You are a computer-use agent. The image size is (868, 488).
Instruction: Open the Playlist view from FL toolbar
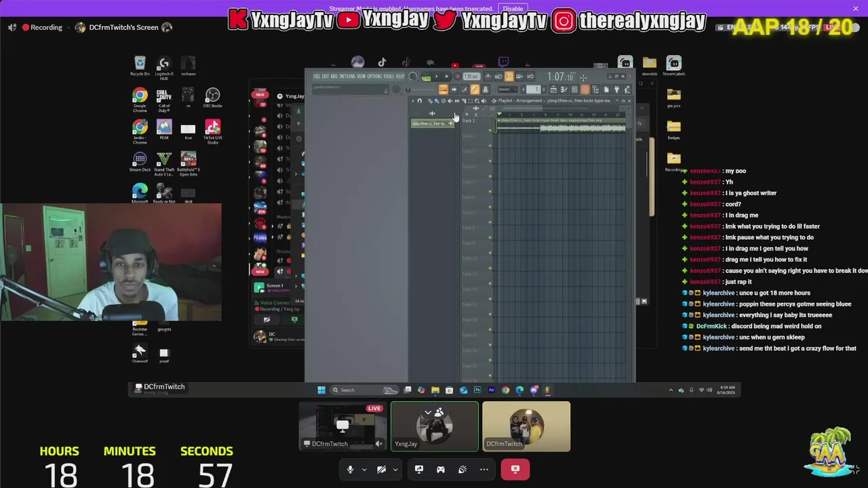pos(553,89)
